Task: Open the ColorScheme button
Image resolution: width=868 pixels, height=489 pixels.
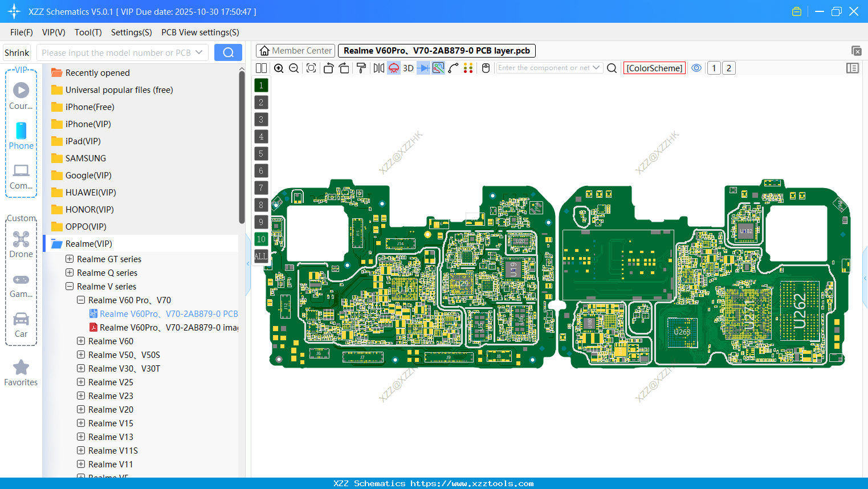Action: pyautogui.click(x=654, y=68)
